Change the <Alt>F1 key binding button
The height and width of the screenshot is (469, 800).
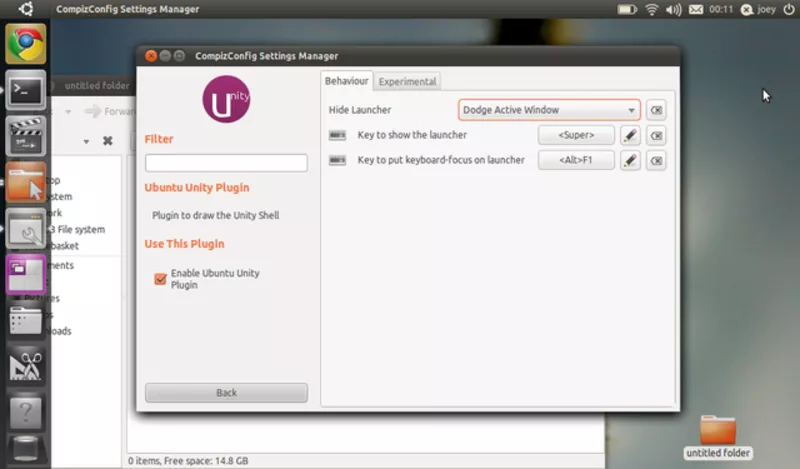point(576,160)
